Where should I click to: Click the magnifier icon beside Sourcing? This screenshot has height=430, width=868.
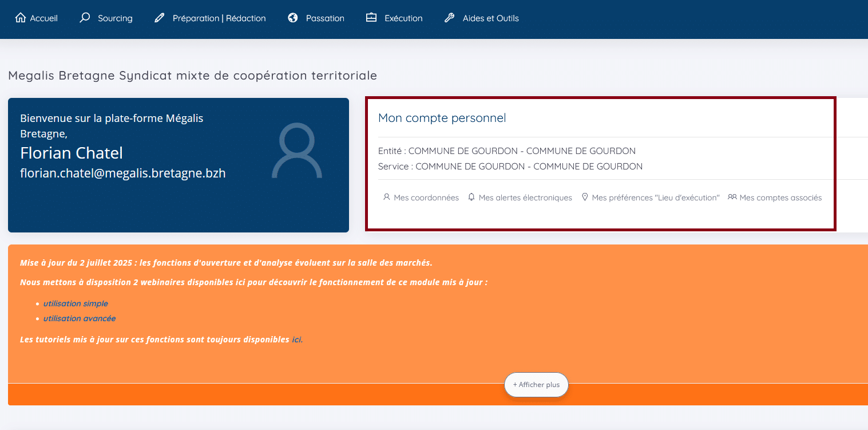(x=85, y=18)
